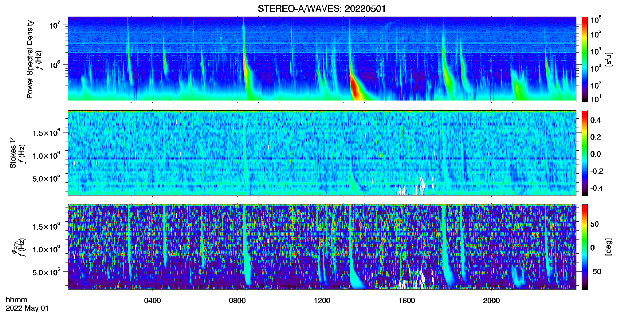The height and width of the screenshot is (332, 644).
Task: Click the [sfu] colorbar unit label
Action: pos(608,59)
